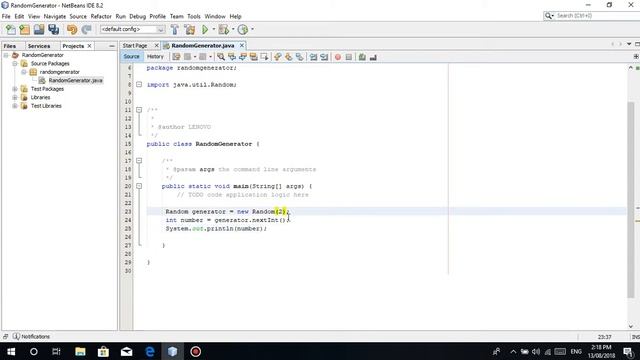Click the Toggle Bookmark icon in editor toolbar
The width and height of the screenshot is (640, 360).
pos(300,57)
